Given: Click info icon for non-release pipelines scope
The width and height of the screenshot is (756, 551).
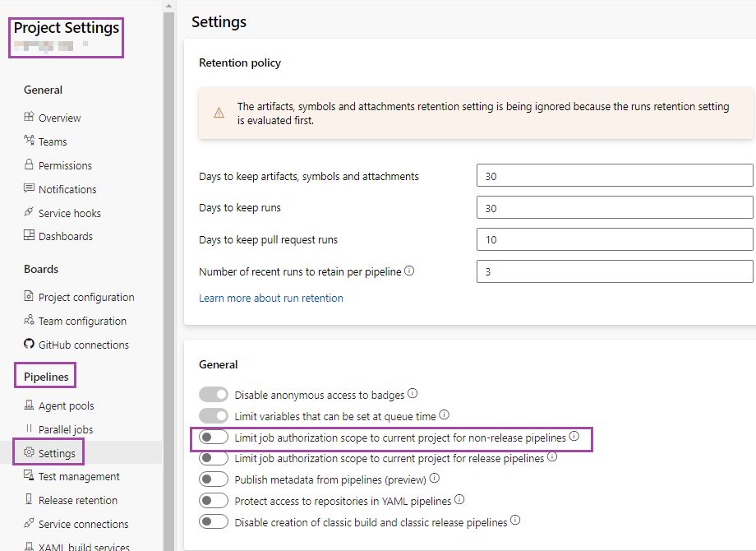Looking at the screenshot, I should [x=574, y=436].
